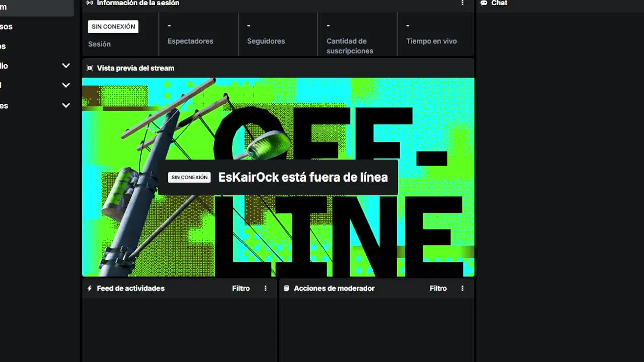Click SIN CONEXIÓN badge in session info
The height and width of the screenshot is (362, 644).
click(113, 27)
